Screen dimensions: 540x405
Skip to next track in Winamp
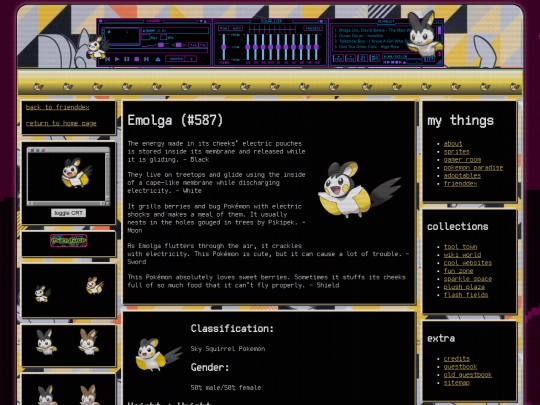pos(146,59)
